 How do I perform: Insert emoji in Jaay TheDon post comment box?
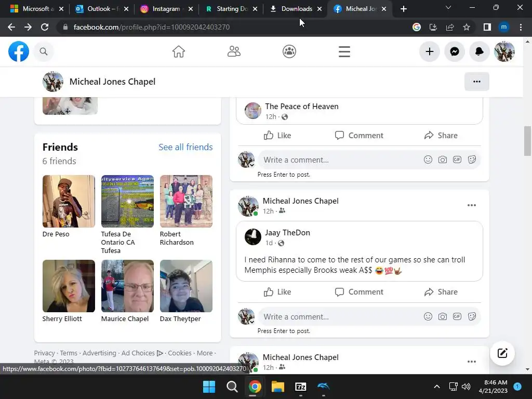coord(428,316)
